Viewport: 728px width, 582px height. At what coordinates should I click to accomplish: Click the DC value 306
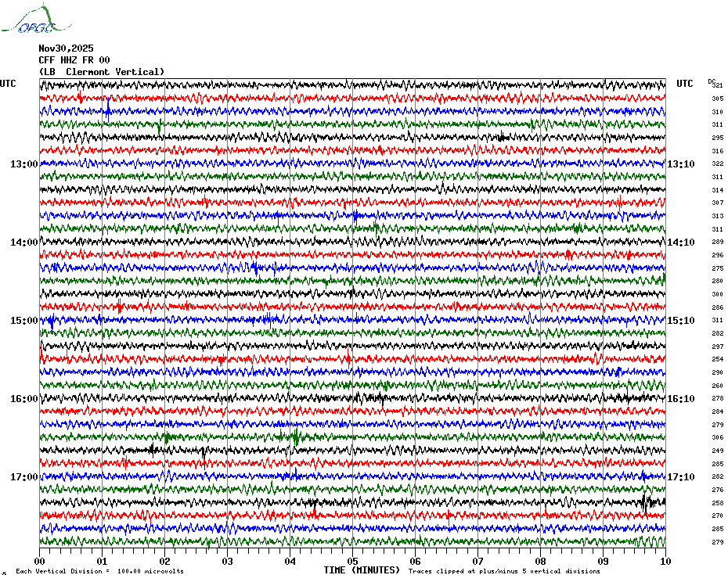pos(718,437)
